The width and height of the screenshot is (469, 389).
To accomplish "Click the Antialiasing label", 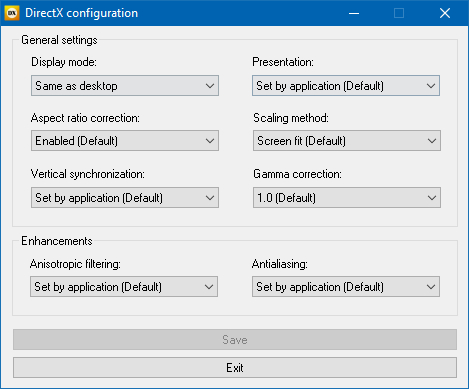I will [280, 264].
